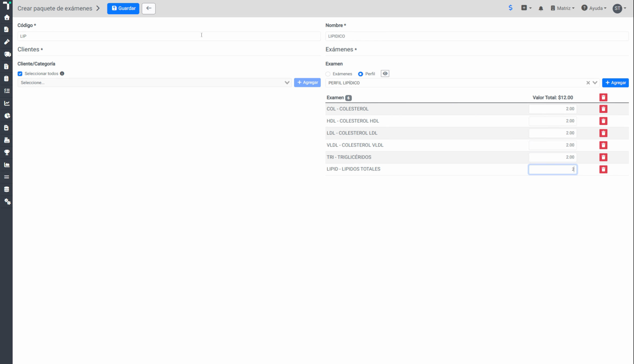Click the Guardar save button
The height and width of the screenshot is (364, 634).
coord(123,8)
